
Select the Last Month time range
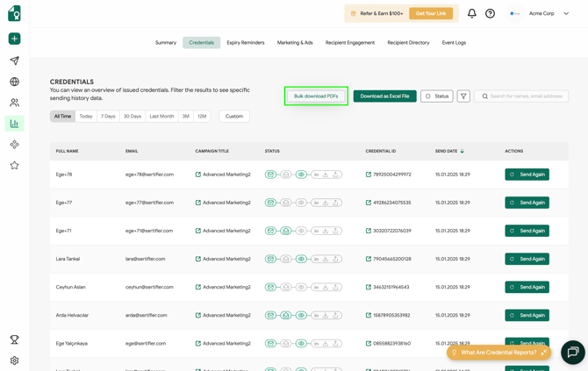(x=161, y=116)
